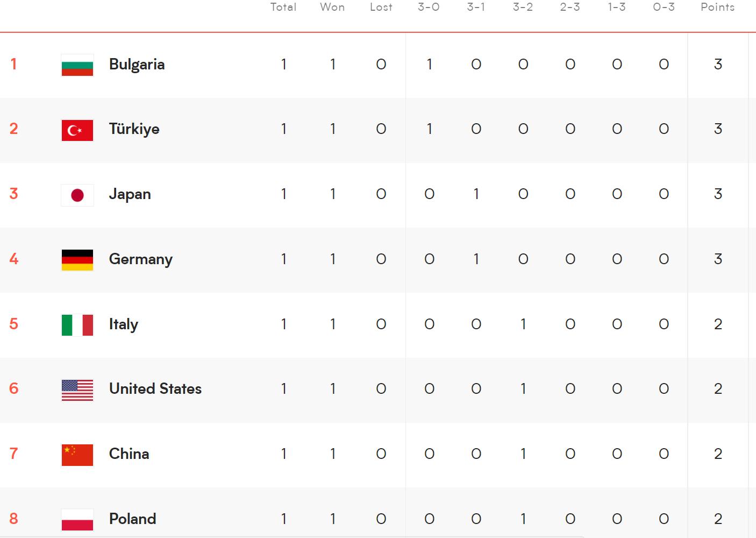Open the Türkiye team link
This screenshot has width=756, height=538.
pos(134,129)
